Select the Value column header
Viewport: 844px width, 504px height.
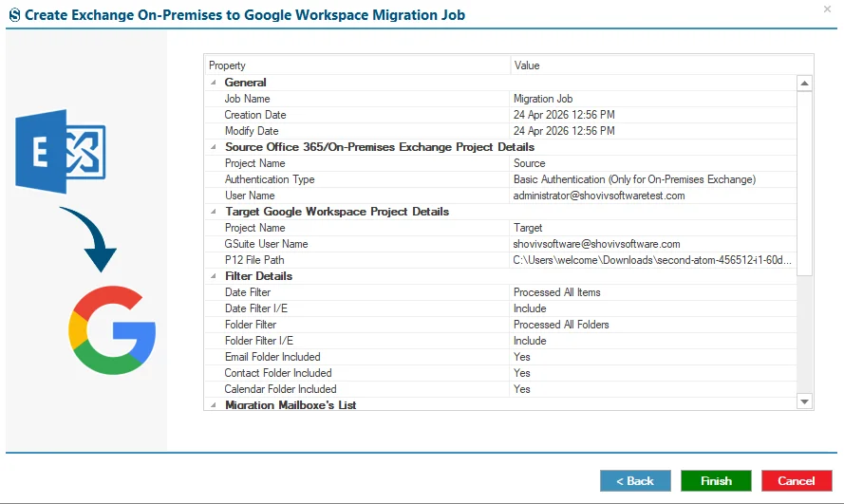[x=661, y=65]
